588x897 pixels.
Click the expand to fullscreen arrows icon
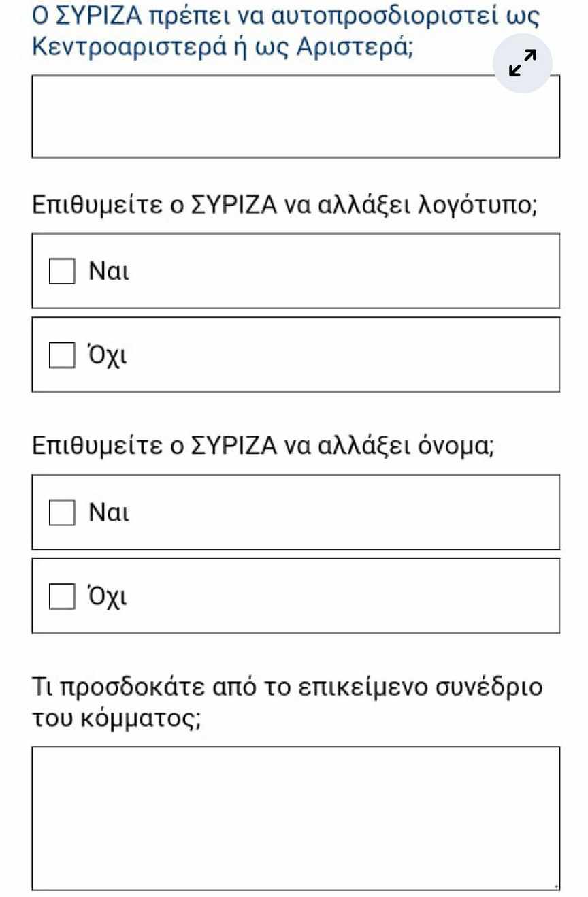point(523,63)
